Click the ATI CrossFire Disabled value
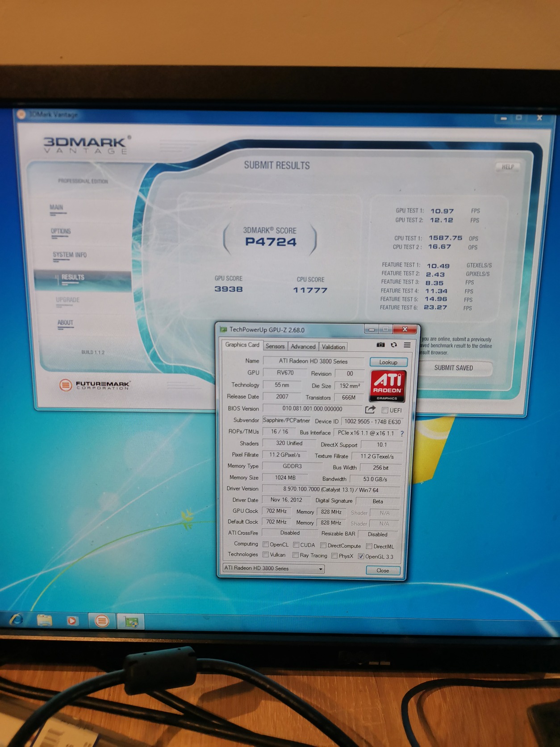The width and height of the screenshot is (560, 747). pyautogui.click(x=290, y=533)
